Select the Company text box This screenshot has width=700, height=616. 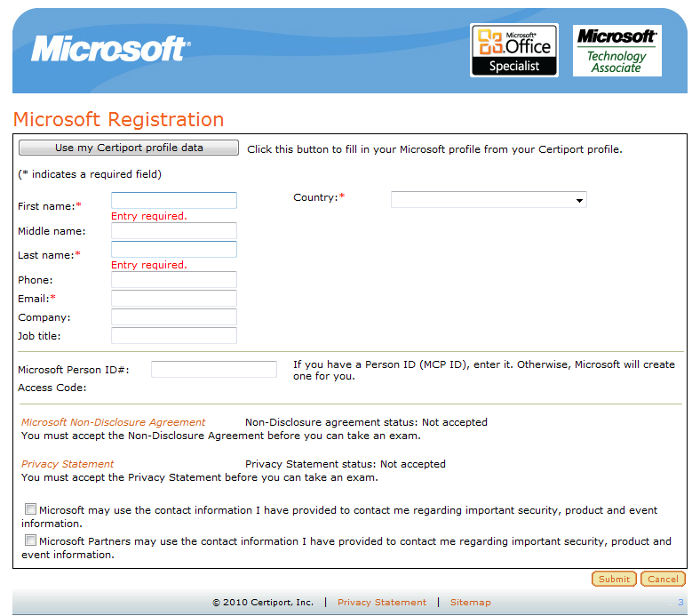tap(173, 317)
